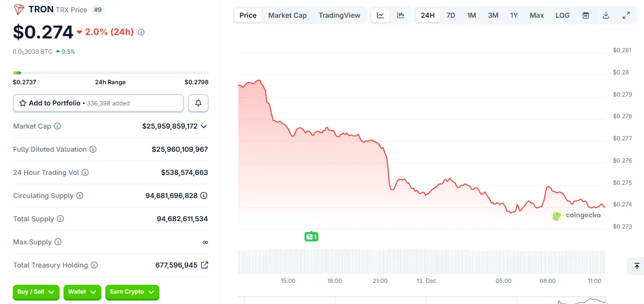This screenshot has height=304, width=644.
Task: Expand chart to fullscreen
Action: pos(626,15)
